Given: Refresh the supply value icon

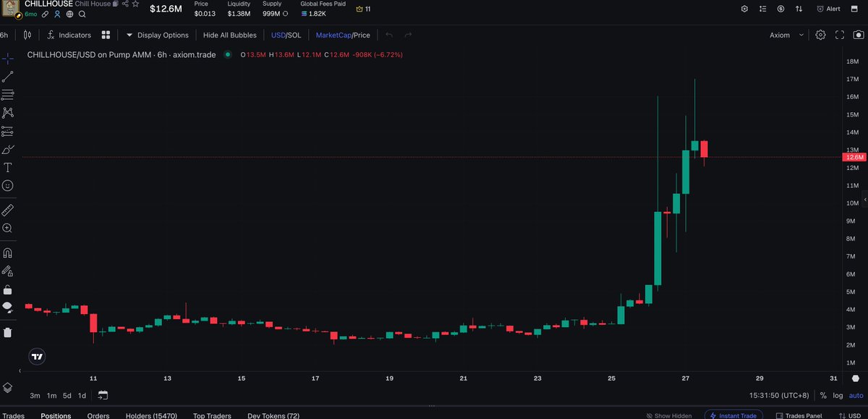Looking at the screenshot, I should point(285,14).
